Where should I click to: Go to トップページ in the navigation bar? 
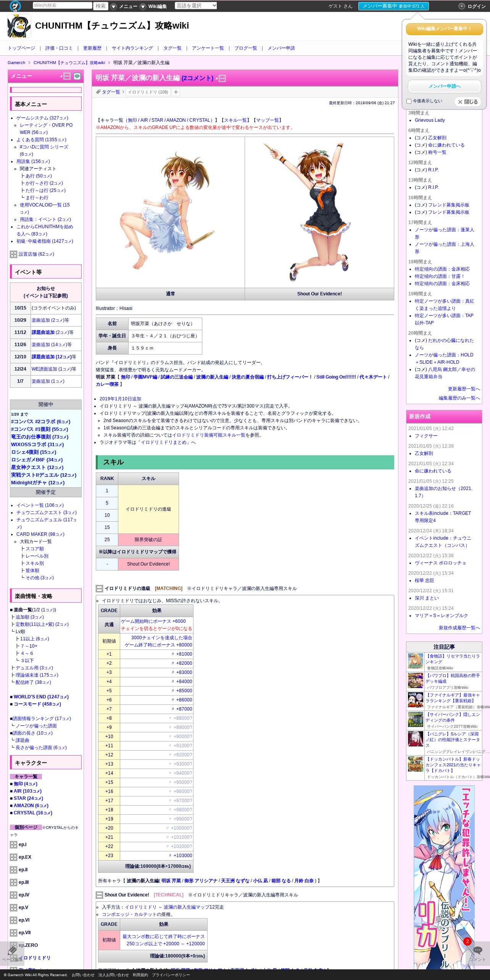click(21, 48)
